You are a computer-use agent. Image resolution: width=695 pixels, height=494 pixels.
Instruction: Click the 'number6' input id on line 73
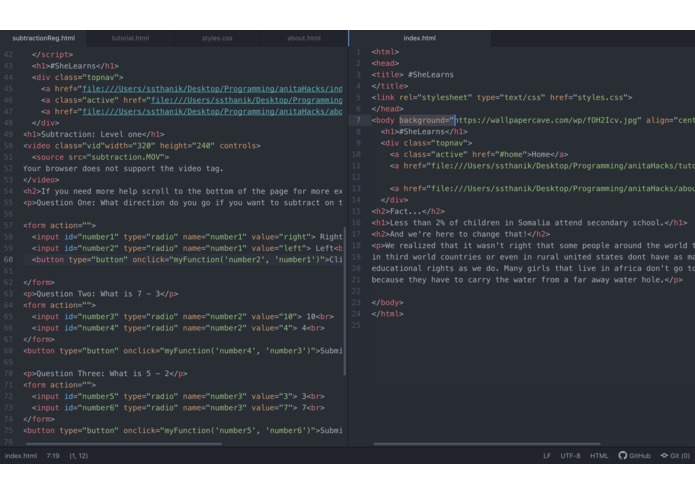point(98,408)
